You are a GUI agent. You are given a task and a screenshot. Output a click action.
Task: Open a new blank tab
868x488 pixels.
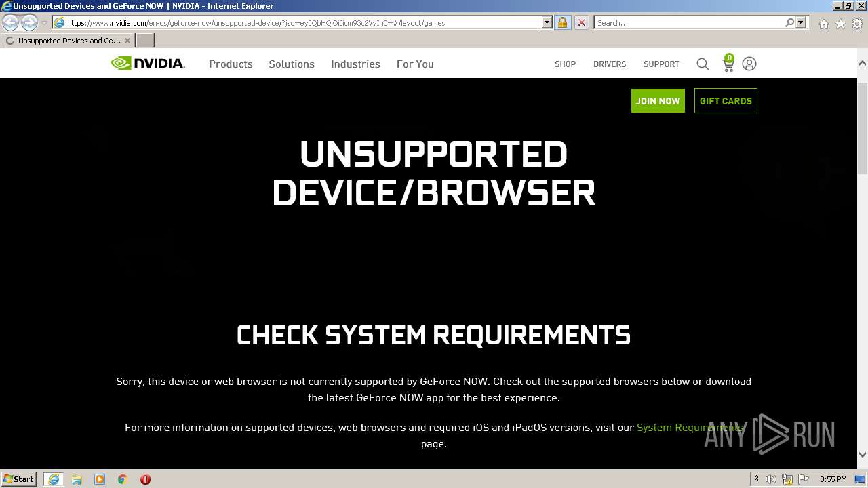(145, 41)
